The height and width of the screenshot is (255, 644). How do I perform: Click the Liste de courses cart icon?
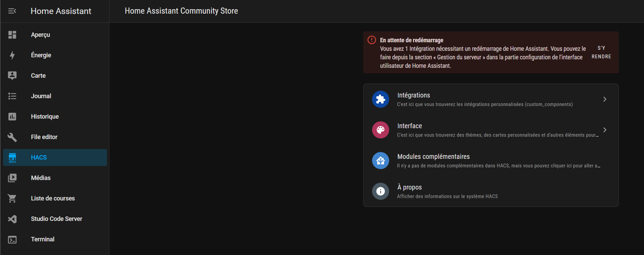12,198
